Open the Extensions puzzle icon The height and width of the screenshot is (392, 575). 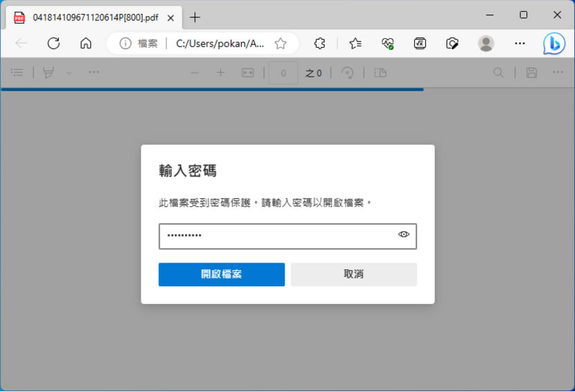[319, 44]
